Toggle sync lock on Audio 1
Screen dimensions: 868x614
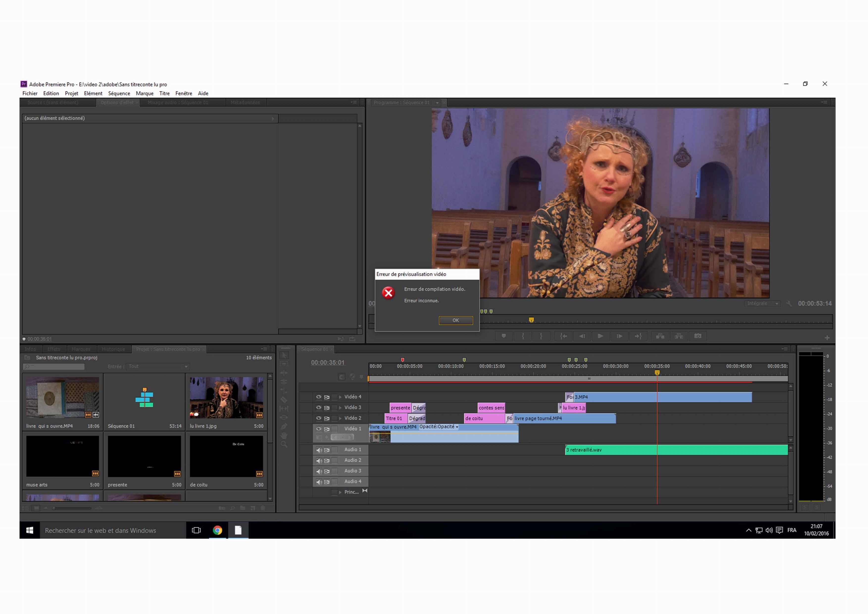(327, 450)
